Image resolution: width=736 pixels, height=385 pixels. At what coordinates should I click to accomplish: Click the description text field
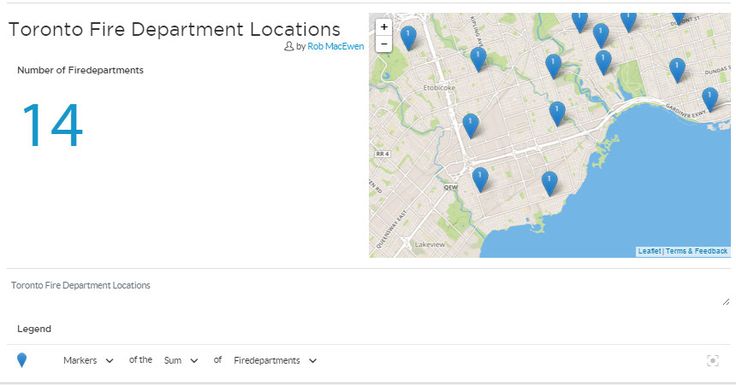tap(368, 292)
